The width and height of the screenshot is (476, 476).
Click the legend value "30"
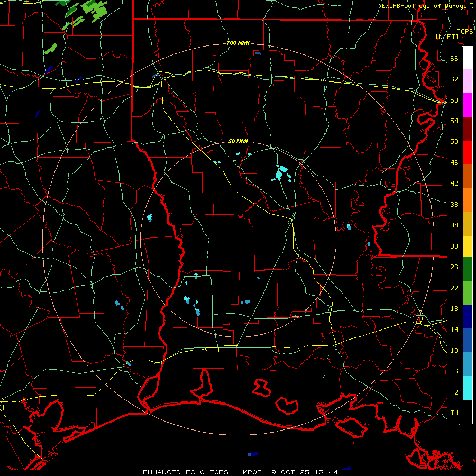point(454,246)
